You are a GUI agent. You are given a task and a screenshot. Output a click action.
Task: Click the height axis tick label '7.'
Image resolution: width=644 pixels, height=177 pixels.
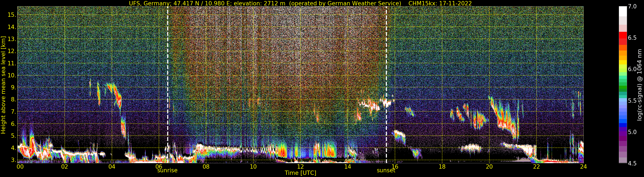pyautogui.click(x=14, y=112)
